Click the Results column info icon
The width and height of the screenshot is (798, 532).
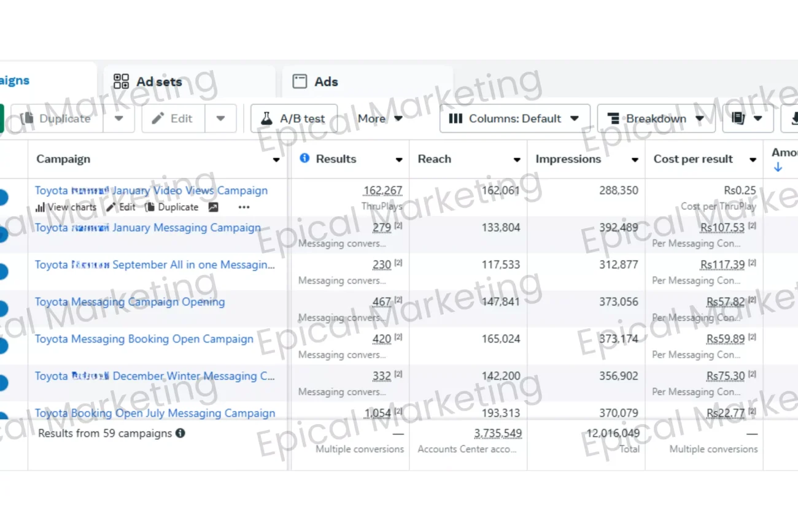304,158
